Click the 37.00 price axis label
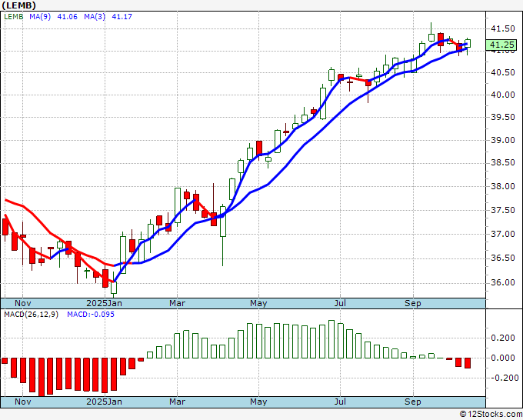 pos(503,234)
